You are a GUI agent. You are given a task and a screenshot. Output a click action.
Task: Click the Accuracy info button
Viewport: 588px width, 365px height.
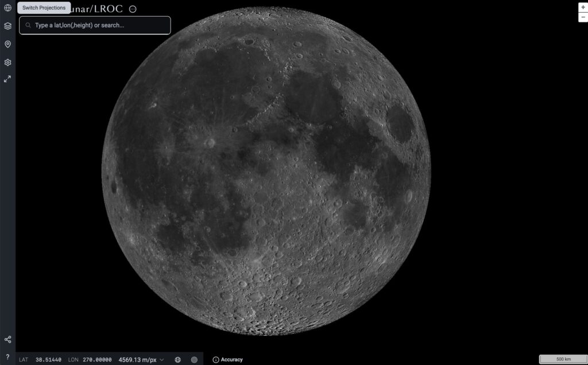227,360
